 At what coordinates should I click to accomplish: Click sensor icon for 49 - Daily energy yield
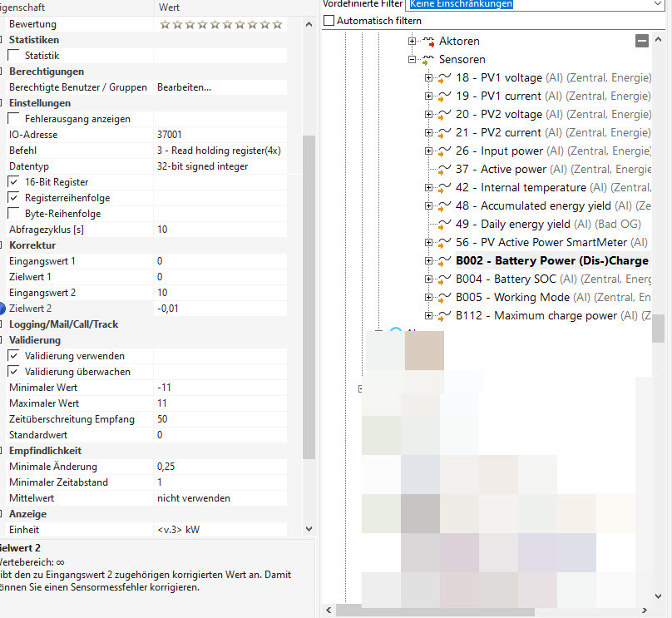[x=444, y=225]
